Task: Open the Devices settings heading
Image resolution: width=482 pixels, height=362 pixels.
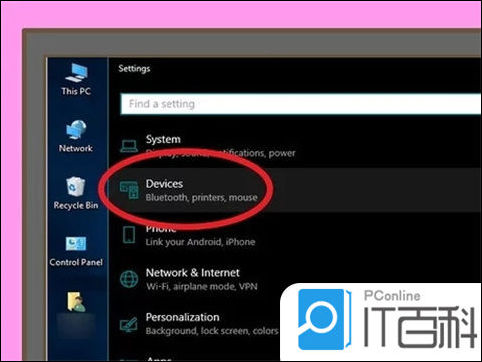Action: [x=164, y=184]
